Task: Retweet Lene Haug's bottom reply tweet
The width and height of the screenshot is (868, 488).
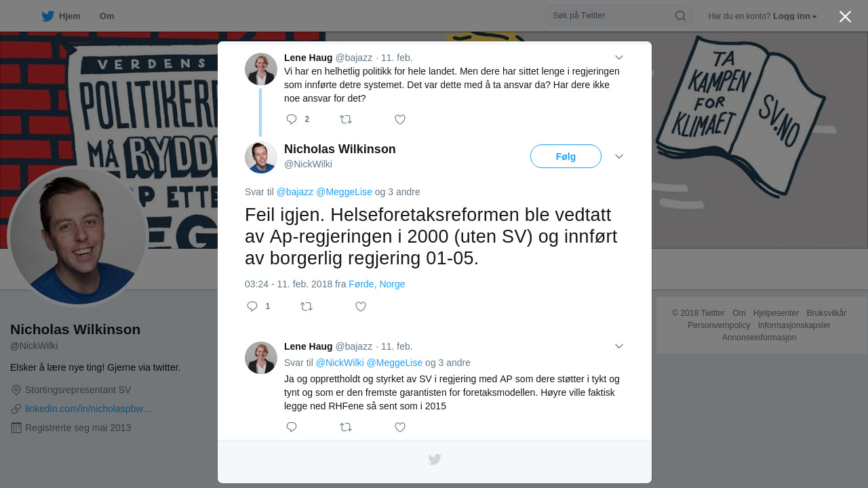Action: point(346,427)
